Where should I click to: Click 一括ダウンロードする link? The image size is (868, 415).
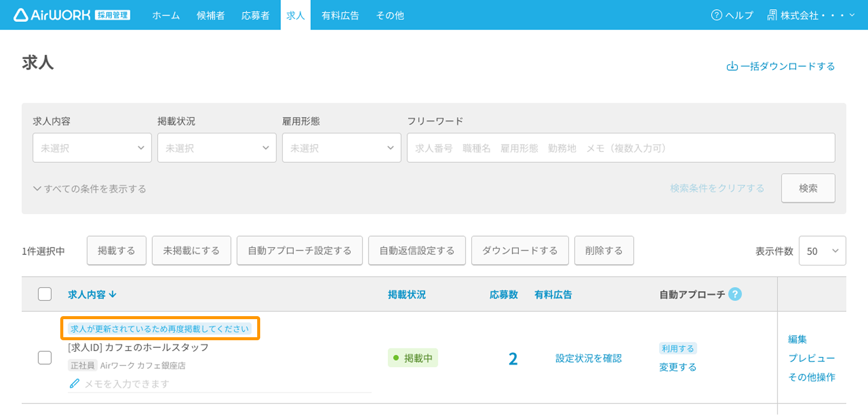(x=781, y=66)
